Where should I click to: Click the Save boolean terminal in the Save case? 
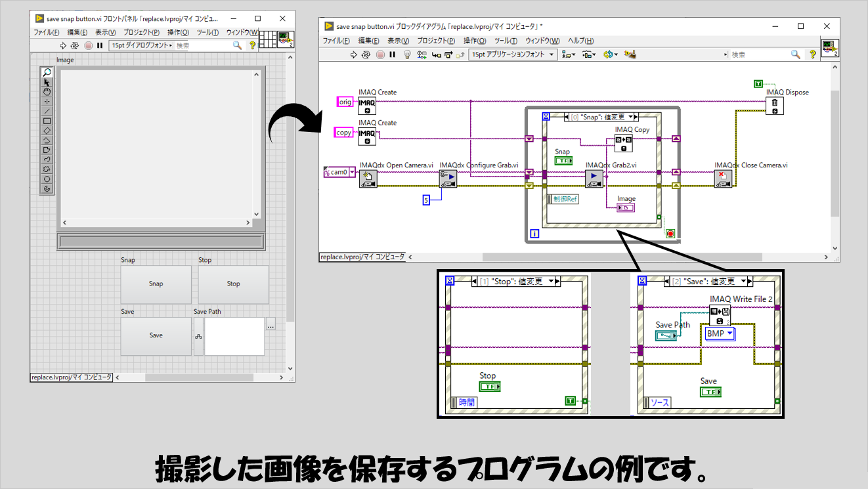(710, 391)
